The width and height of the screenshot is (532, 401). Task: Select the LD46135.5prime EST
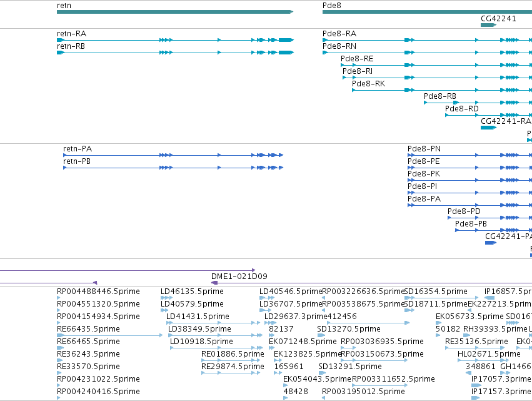(x=166, y=298)
